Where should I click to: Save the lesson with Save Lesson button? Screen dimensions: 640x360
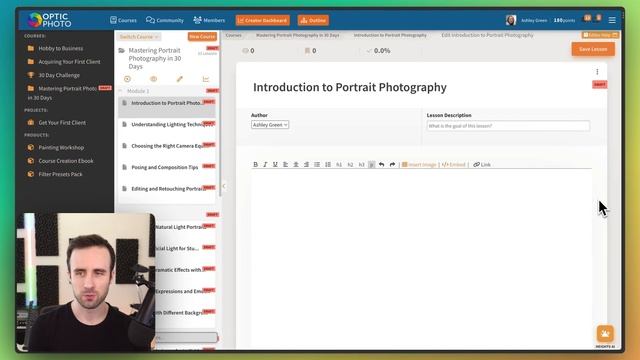point(593,49)
